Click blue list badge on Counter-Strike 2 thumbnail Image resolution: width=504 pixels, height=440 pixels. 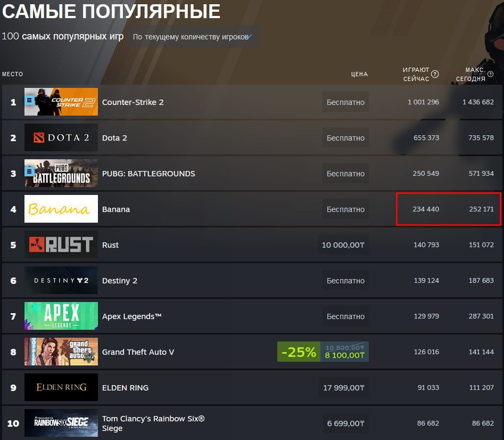[x=29, y=100]
